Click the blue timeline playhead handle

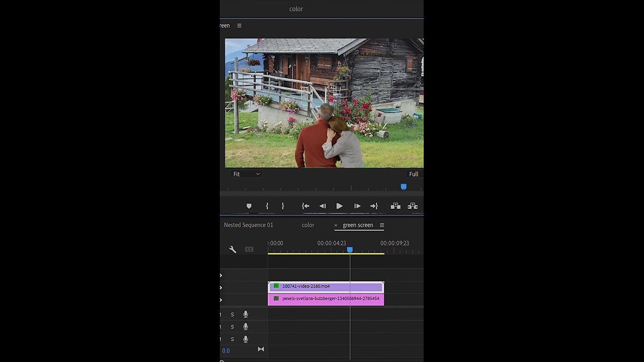coord(350,250)
